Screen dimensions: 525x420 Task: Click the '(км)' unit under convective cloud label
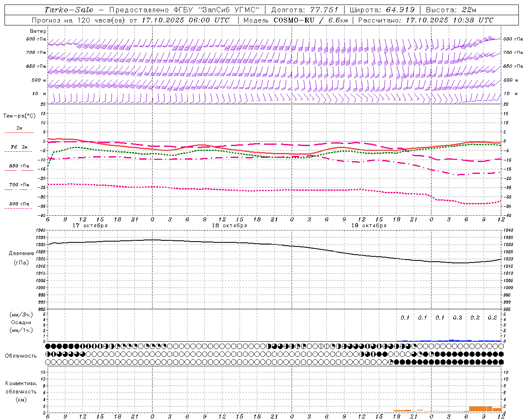click(x=21, y=399)
